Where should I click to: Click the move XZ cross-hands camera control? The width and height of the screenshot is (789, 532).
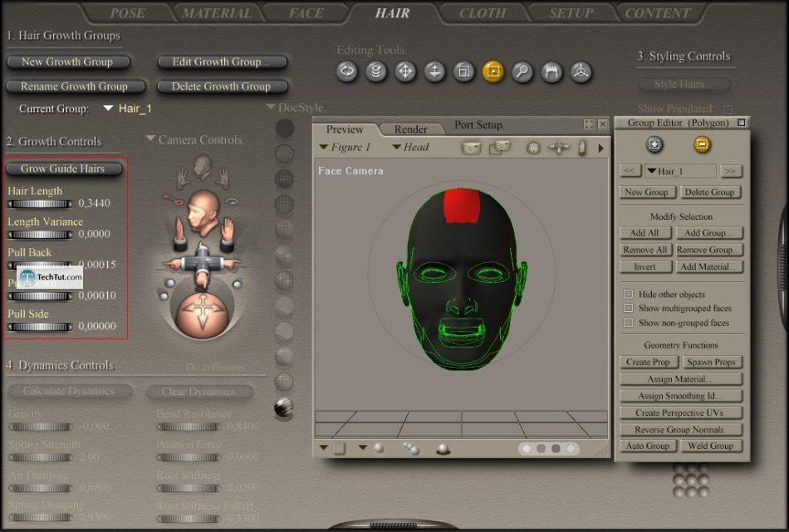click(203, 263)
